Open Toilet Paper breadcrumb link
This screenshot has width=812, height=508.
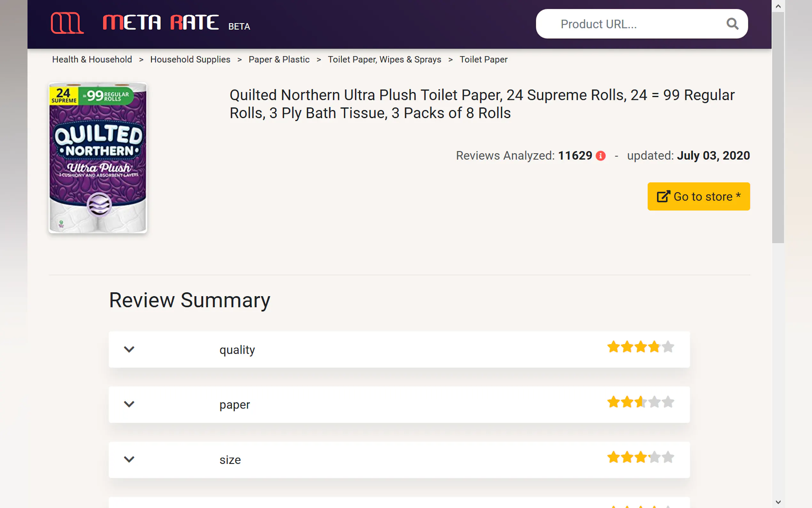click(483, 60)
